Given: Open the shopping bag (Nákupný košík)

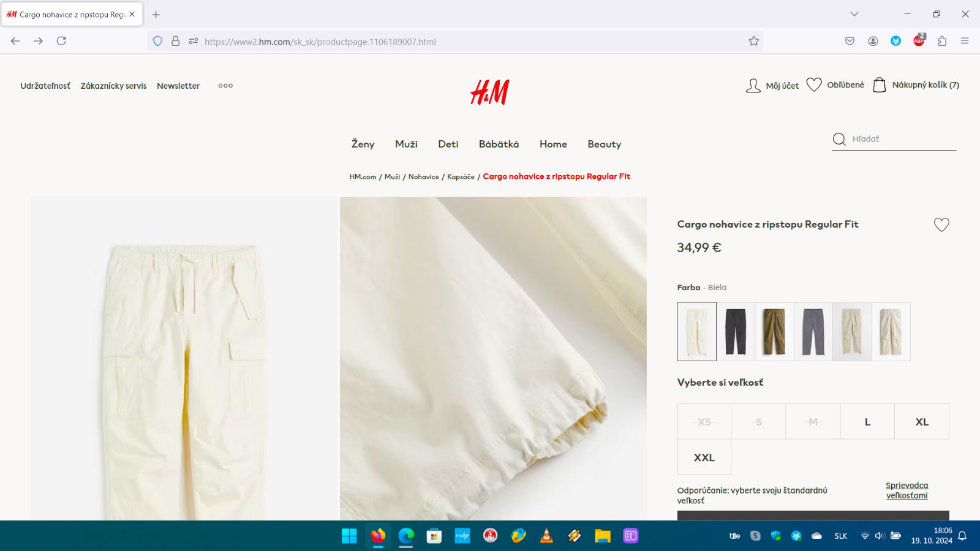Looking at the screenshot, I should (x=879, y=85).
